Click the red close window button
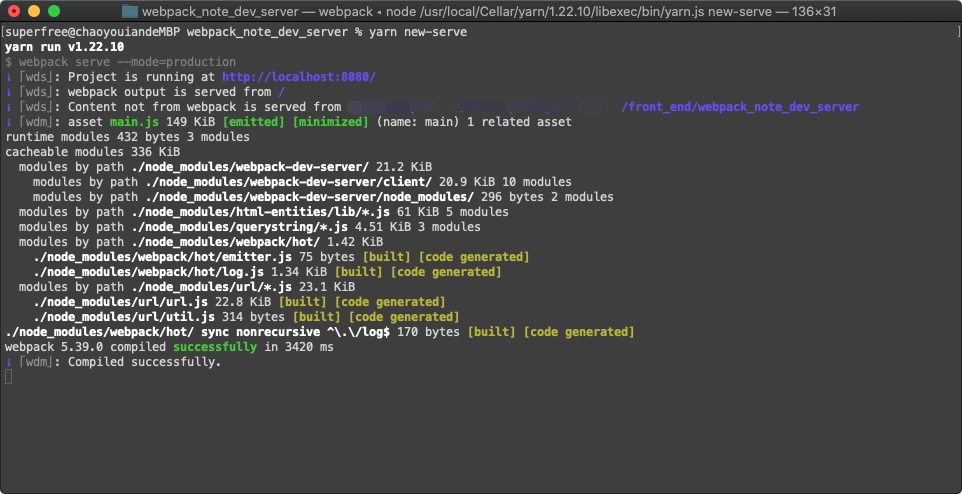The image size is (962, 494). pyautogui.click(x=14, y=11)
